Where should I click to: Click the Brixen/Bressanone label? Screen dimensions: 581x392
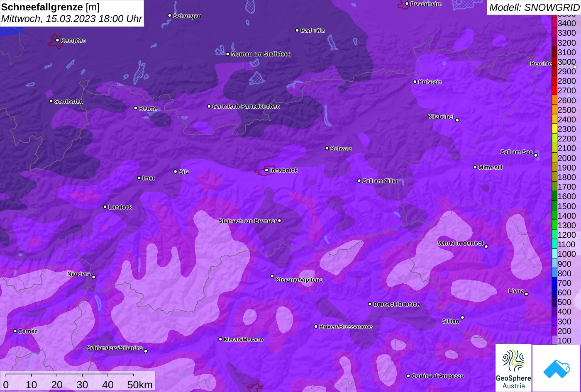346,327
